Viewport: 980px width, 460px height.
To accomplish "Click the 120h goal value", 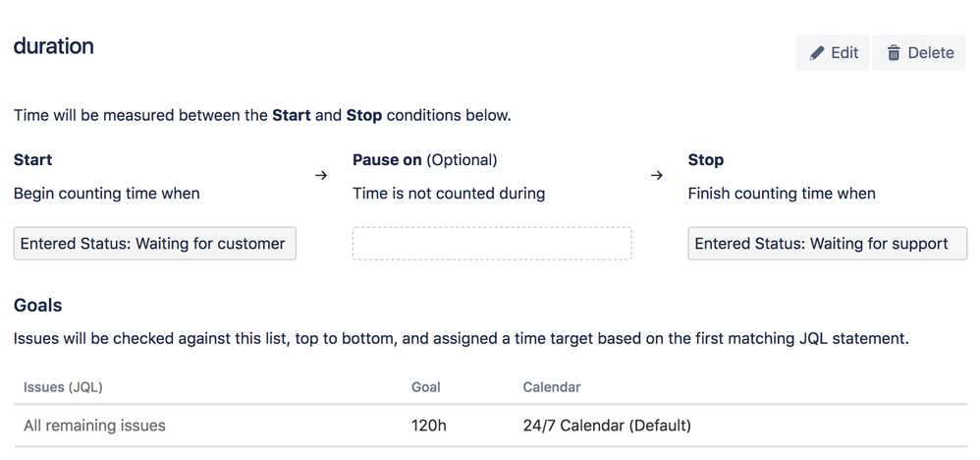I will click(x=428, y=426).
